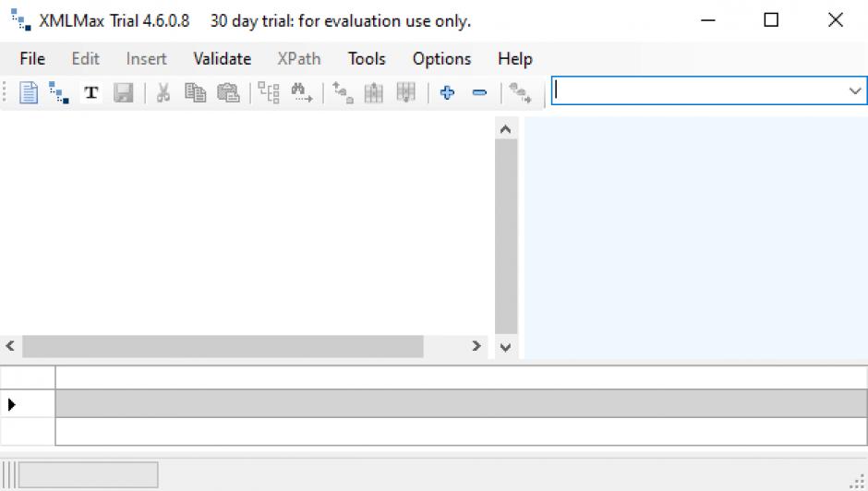Open the Tools menu

click(367, 59)
